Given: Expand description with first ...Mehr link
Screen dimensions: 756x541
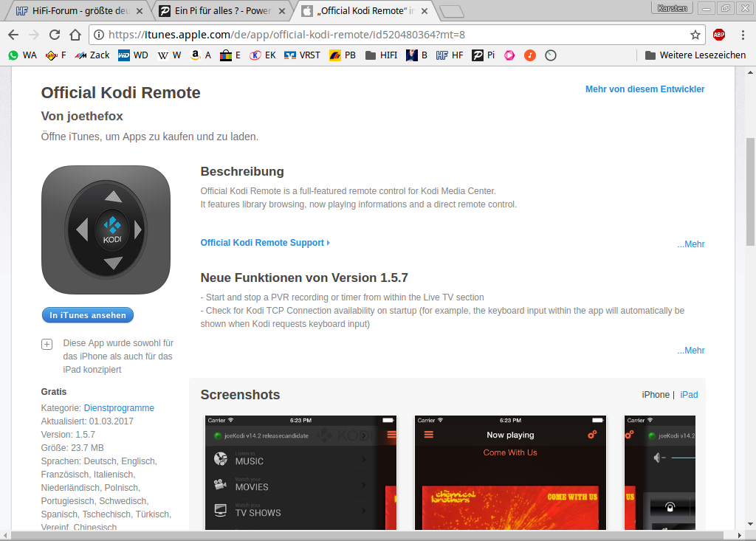Looking at the screenshot, I should pos(691,244).
